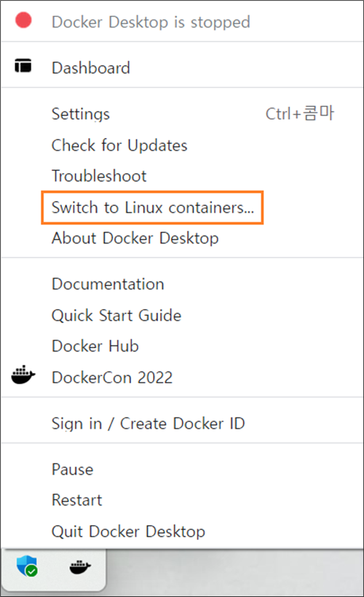Screen dimensions: 364x597
Task: Open Windows Security shield tray icon
Action: pos(27,565)
